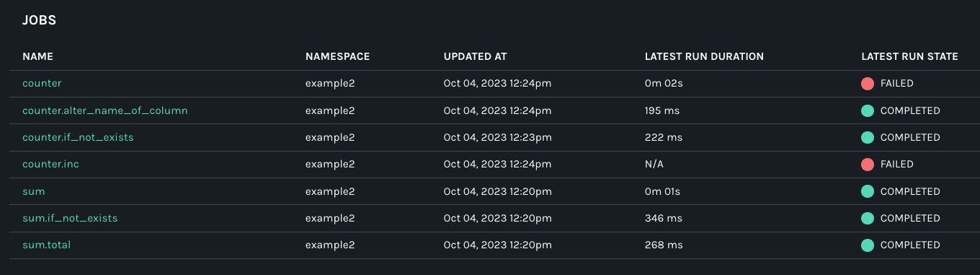Open the counter.inc job
This screenshot has height=275, width=980.
(x=50, y=164)
